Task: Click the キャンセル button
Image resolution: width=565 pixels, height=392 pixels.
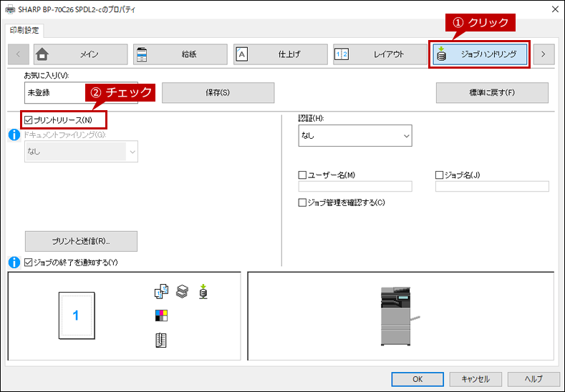Action: 475,379
